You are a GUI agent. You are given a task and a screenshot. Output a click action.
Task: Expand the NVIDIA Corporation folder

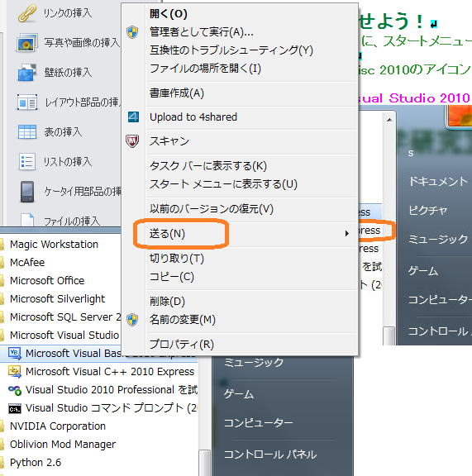coord(58,426)
